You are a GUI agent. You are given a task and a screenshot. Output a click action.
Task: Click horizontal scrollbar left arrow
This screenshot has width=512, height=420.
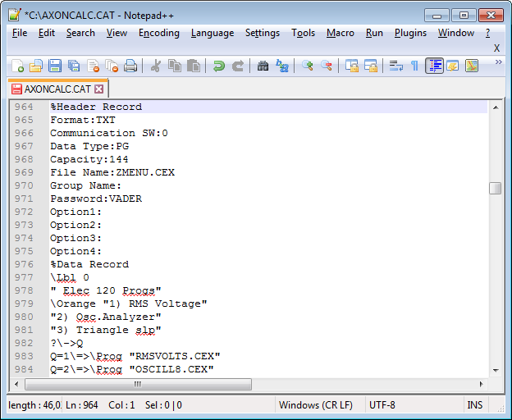click(x=16, y=384)
